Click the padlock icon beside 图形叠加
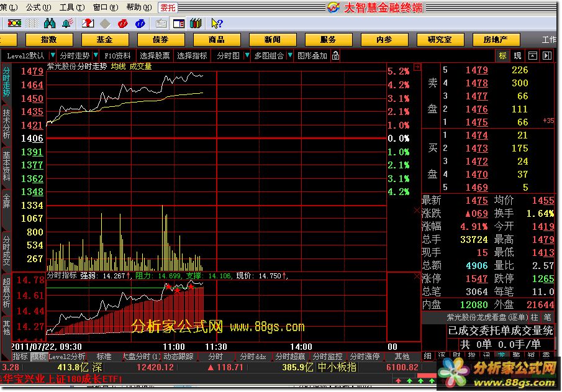 (x=335, y=55)
